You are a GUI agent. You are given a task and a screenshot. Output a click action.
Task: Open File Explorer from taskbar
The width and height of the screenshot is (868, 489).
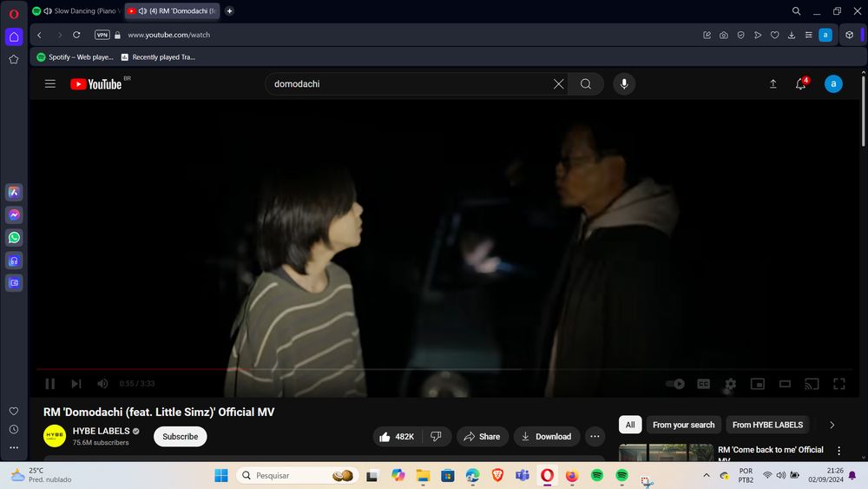pyautogui.click(x=423, y=475)
